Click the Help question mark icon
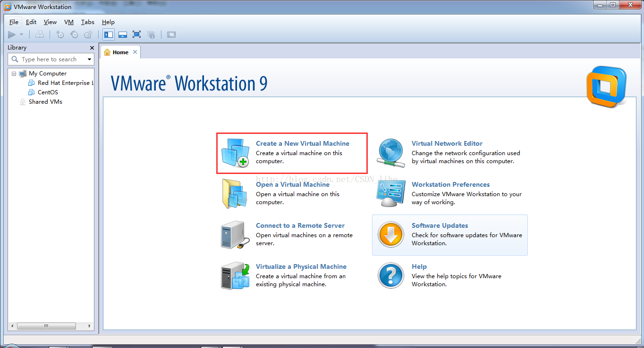The height and width of the screenshot is (348, 644). [391, 276]
